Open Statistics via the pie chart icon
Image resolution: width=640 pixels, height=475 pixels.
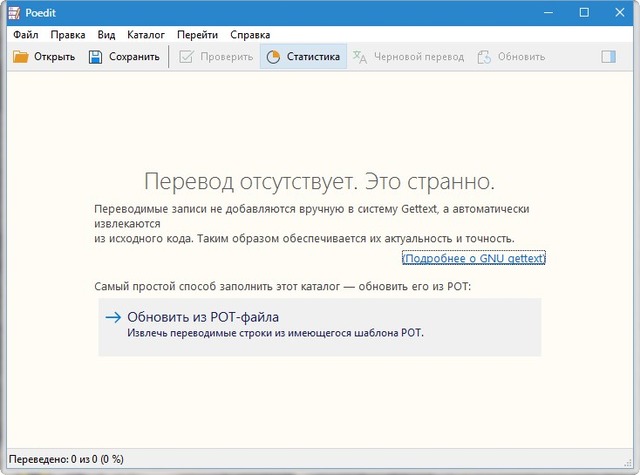pos(273,57)
